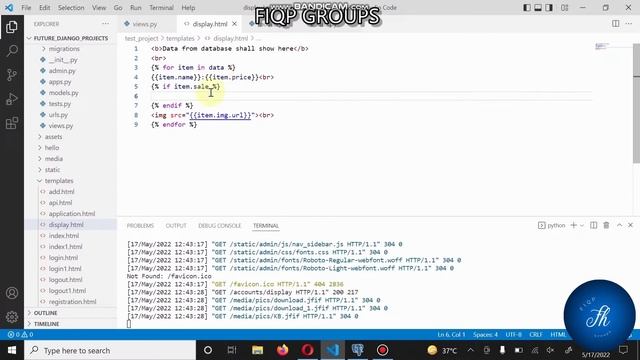
Task: Expand the migrations folder
Action: (x=64, y=49)
